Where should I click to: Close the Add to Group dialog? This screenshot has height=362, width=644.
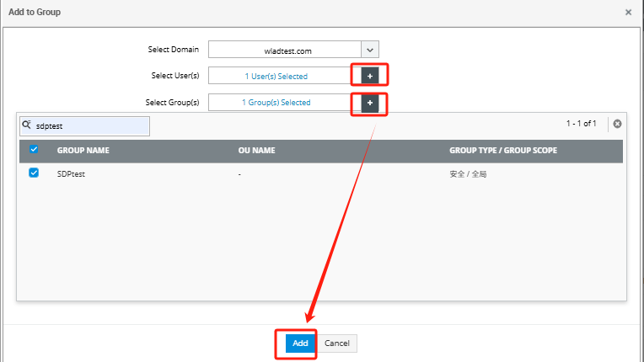[x=628, y=13]
